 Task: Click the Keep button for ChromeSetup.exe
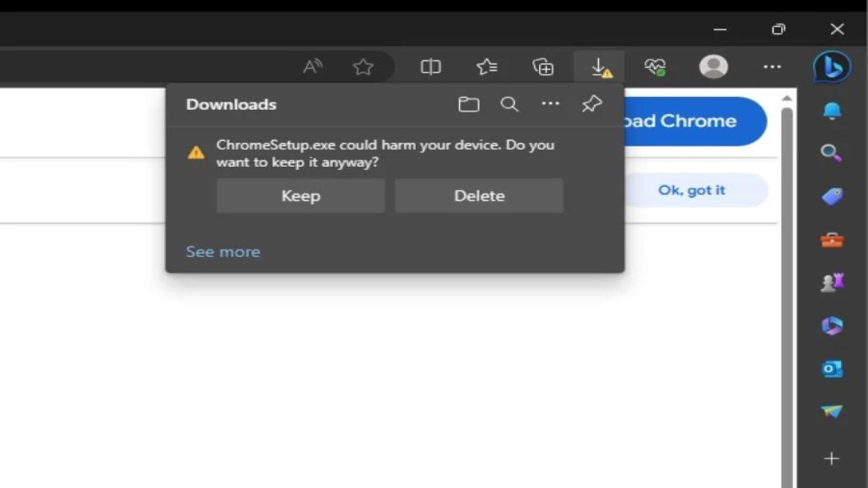click(x=300, y=196)
